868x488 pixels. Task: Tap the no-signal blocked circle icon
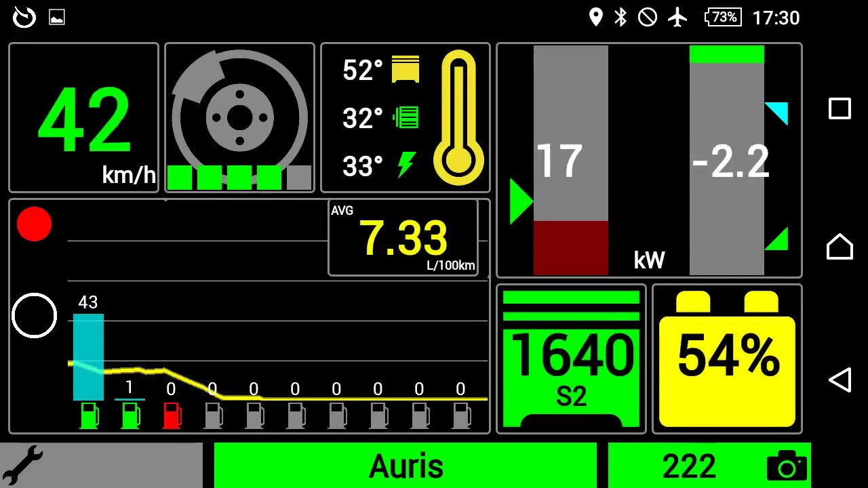click(648, 17)
